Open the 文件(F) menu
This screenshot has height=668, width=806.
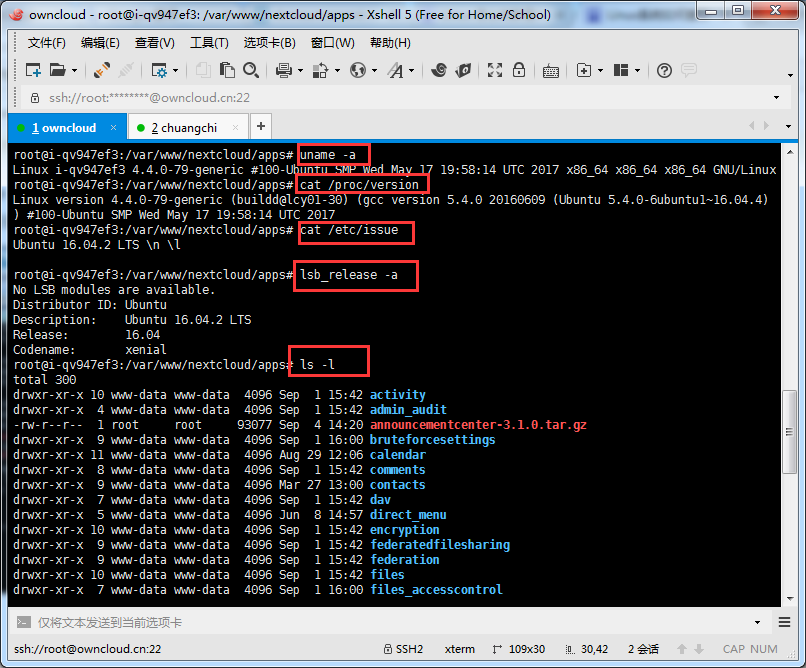tap(47, 43)
